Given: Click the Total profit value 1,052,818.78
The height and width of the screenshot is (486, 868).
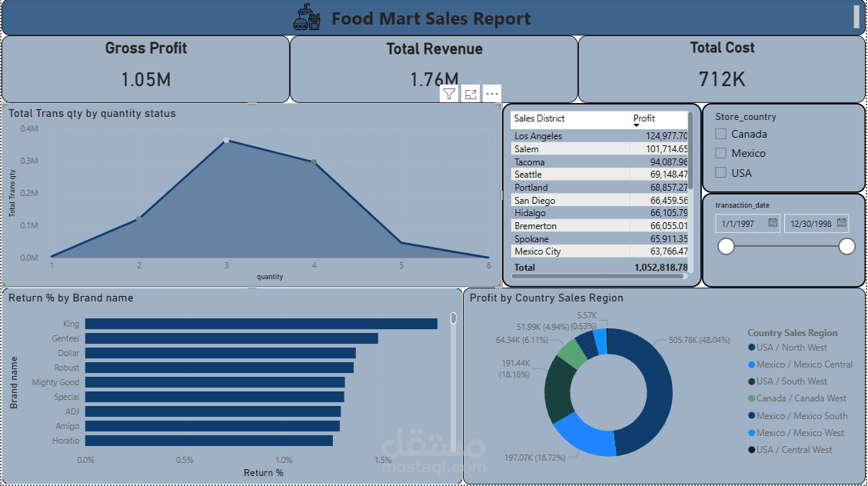Looking at the screenshot, I should (x=661, y=268).
